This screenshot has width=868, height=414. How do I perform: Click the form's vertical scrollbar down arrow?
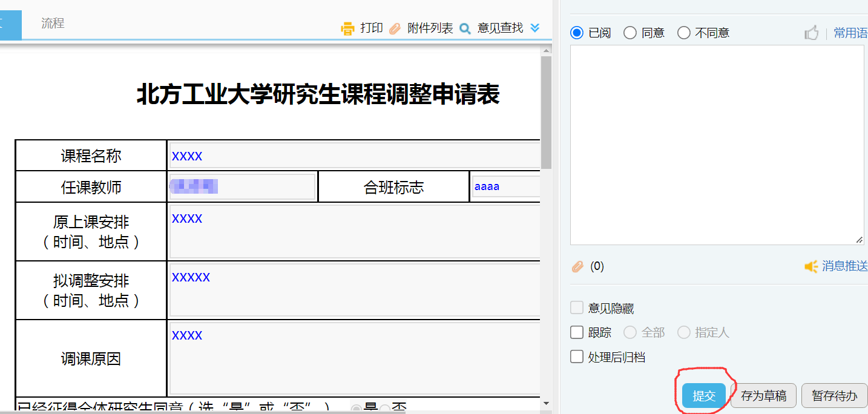pyautogui.click(x=546, y=403)
